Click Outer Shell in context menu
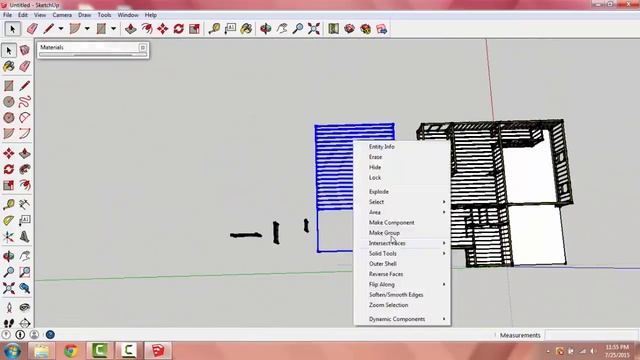The width and height of the screenshot is (640, 360). [382, 264]
